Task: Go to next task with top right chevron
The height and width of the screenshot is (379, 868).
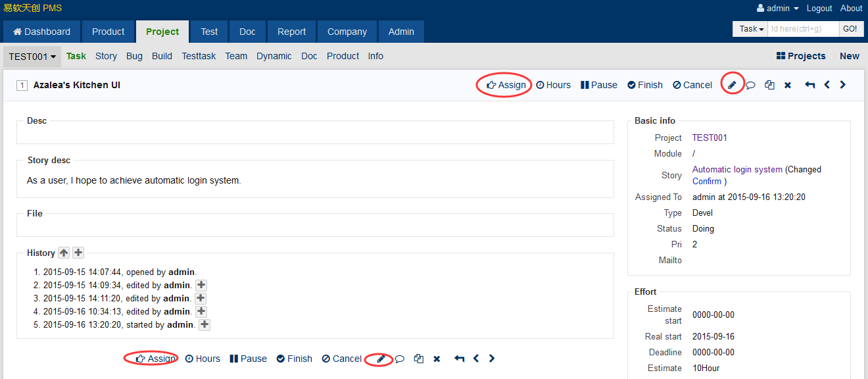Action: pyautogui.click(x=843, y=85)
